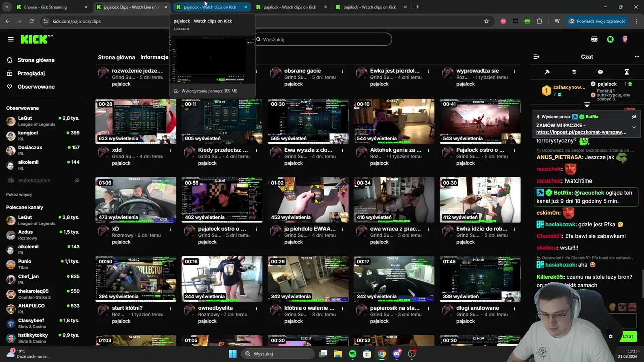The height and width of the screenshot is (362, 644).
Task: Collapse chat with the arrow icon
Action: pos(536,57)
